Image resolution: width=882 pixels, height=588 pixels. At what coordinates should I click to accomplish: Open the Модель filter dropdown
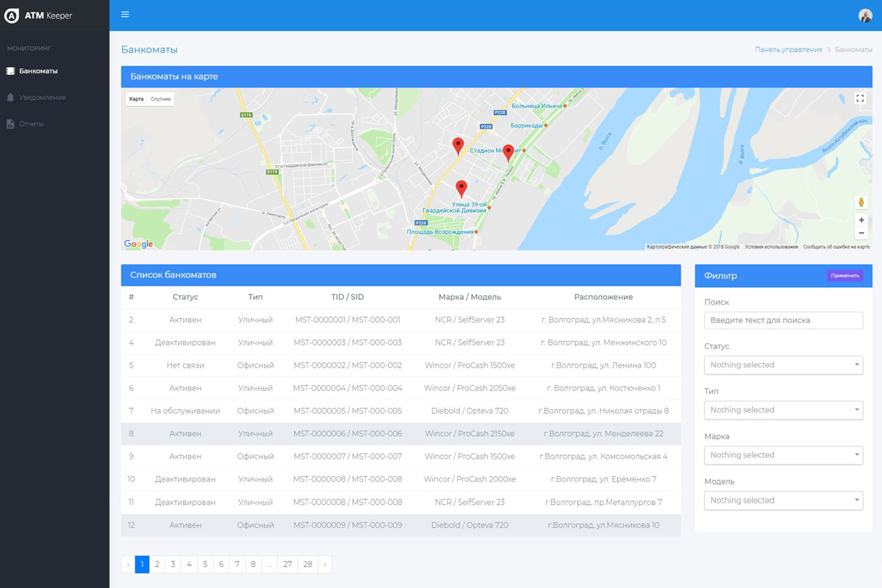point(784,501)
